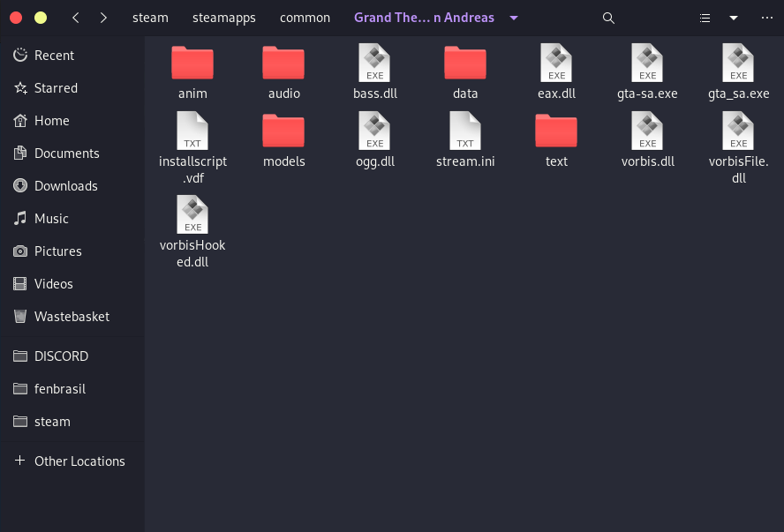The height and width of the screenshot is (532, 784).
Task: Select the installscript.vdf text file icon
Action: [x=192, y=131]
